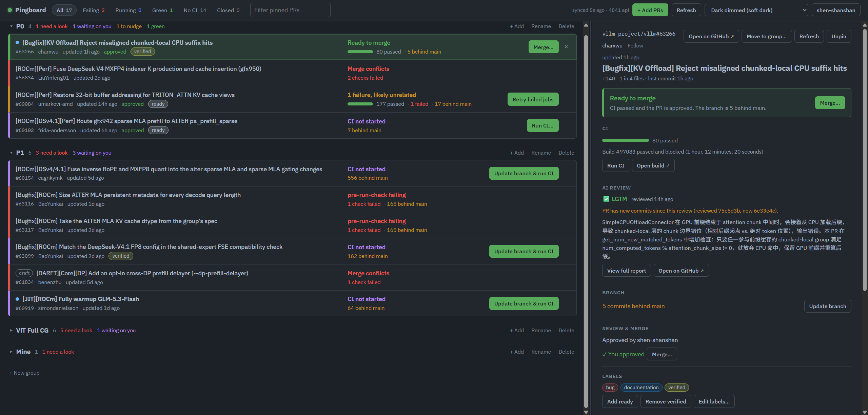Click Refresh in the top bar

pos(686,10)
